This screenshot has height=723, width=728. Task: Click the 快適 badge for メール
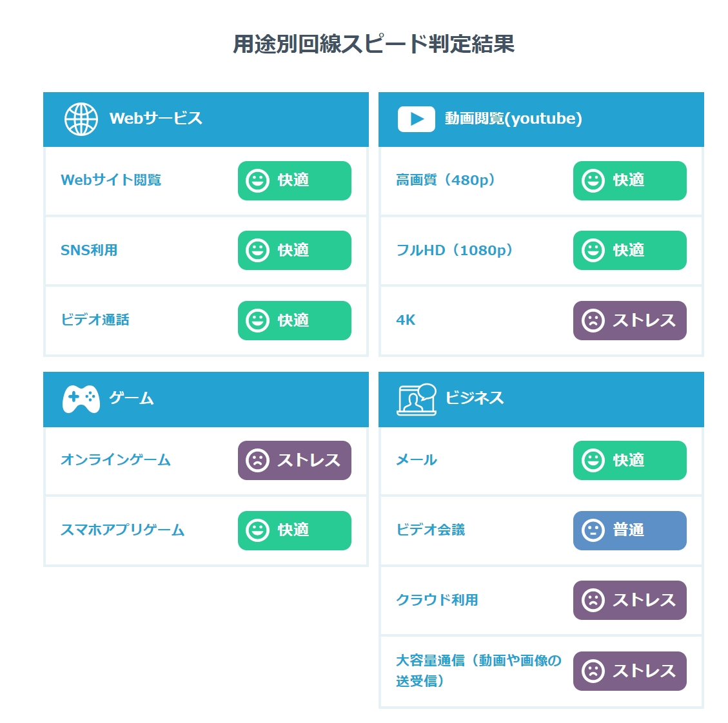point(629,460)
